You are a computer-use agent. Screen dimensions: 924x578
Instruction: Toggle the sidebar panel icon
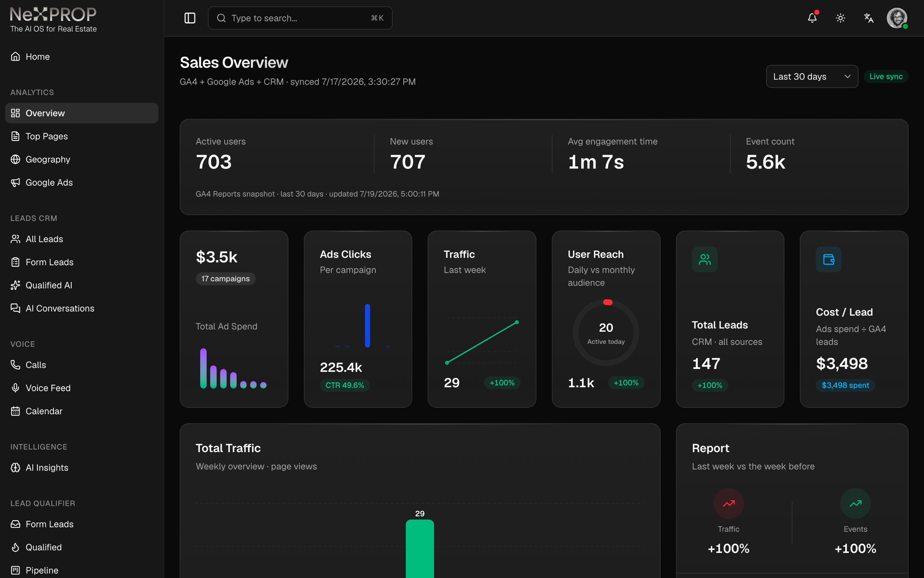(x=190, y=18)
